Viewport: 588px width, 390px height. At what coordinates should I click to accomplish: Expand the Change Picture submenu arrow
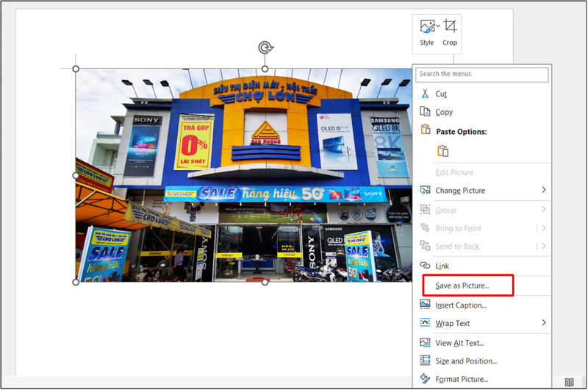[544, 190]
